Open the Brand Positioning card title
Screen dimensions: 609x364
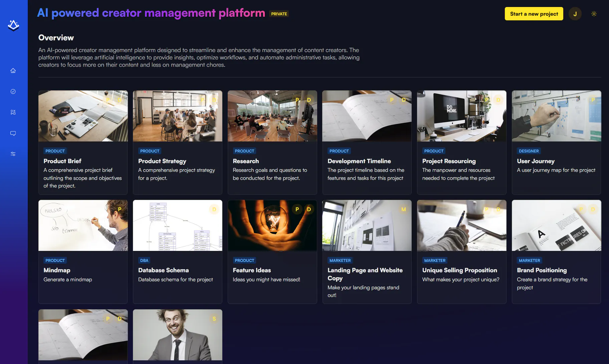[x=542, y=270]
